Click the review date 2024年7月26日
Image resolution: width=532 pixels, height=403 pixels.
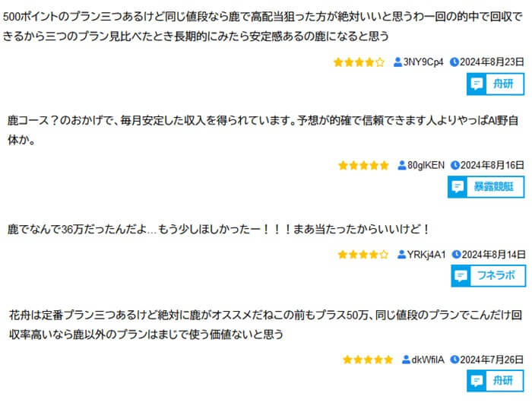tap(492, 359)
